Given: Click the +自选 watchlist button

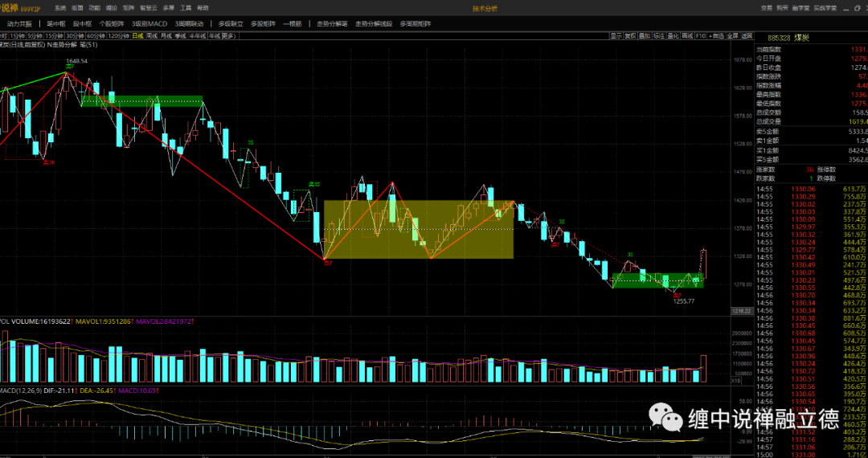Looking at the screenshot, I should click(716, 36).
